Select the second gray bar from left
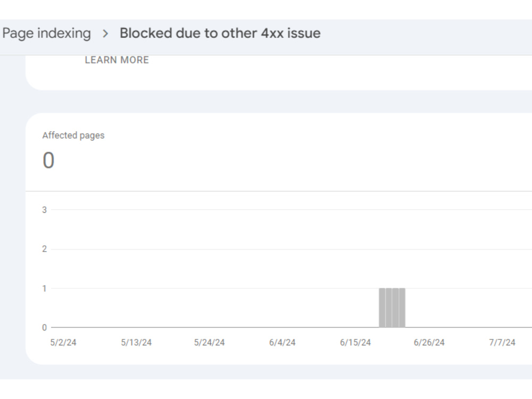The width and height of the screenshot is (532, 399). 389,307
